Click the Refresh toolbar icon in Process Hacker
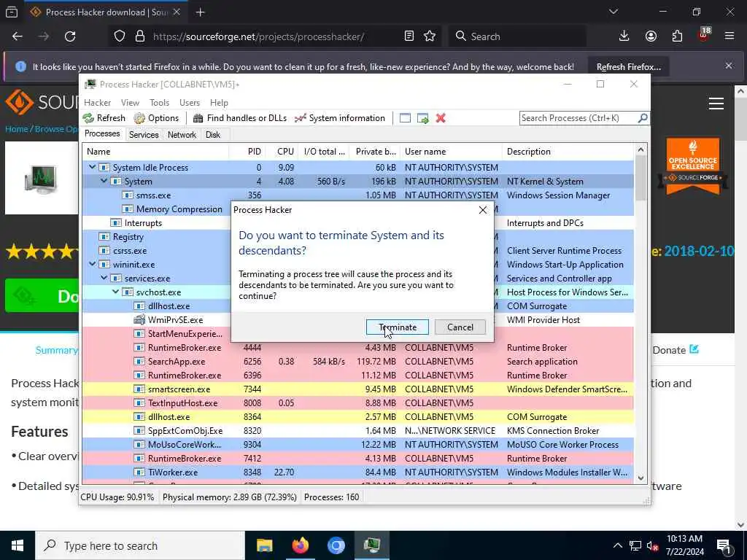 click(88, 118)
